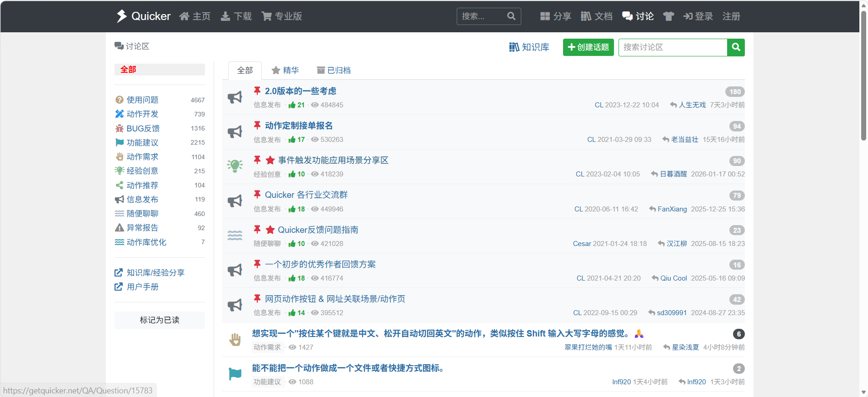Open 专业版 in the navbar
The image size is (868, 397).
[282, 16]
